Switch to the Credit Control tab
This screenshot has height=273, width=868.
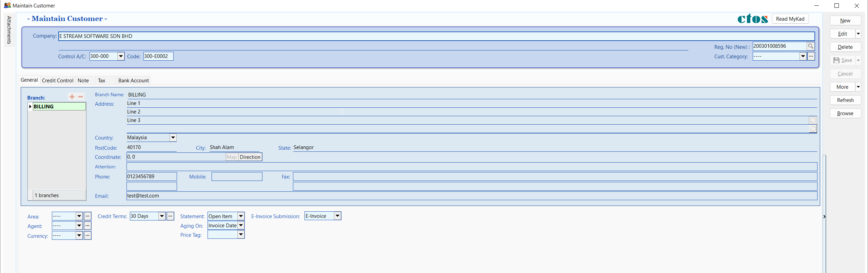point(58,81)
